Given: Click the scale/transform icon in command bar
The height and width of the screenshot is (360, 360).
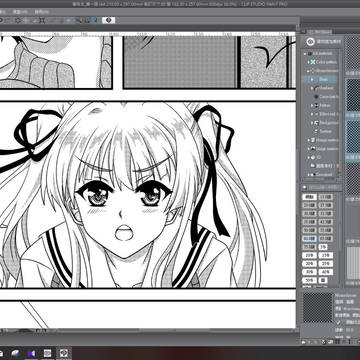Looking at the screenshot, I should click(42, 20).
